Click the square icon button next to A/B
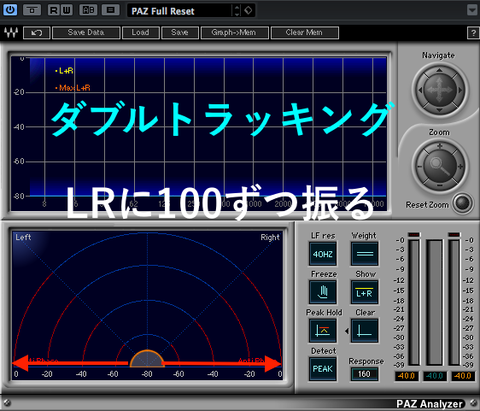480x411 pixels. tap(110, 10)
